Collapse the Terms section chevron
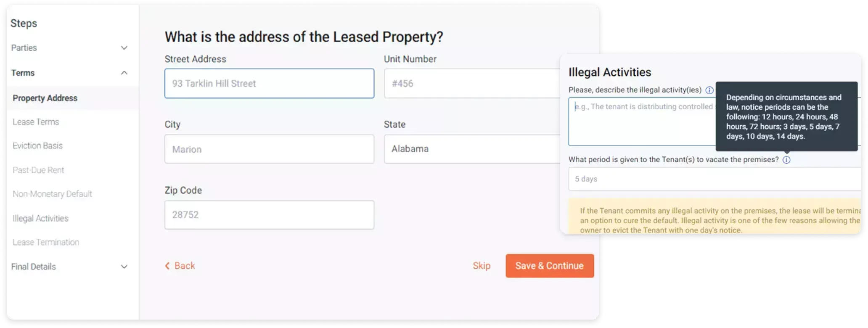The height and width of the screenshot is (328, 868). coord(124,73)
